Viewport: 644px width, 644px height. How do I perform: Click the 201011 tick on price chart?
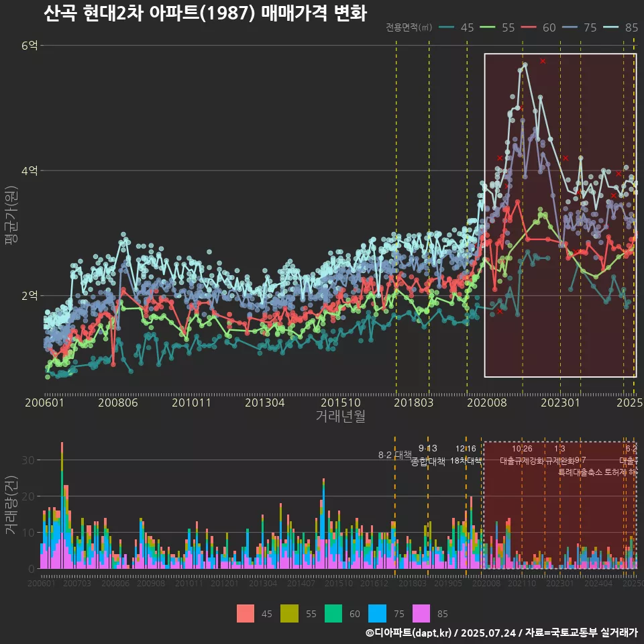(x=191, y=402)
